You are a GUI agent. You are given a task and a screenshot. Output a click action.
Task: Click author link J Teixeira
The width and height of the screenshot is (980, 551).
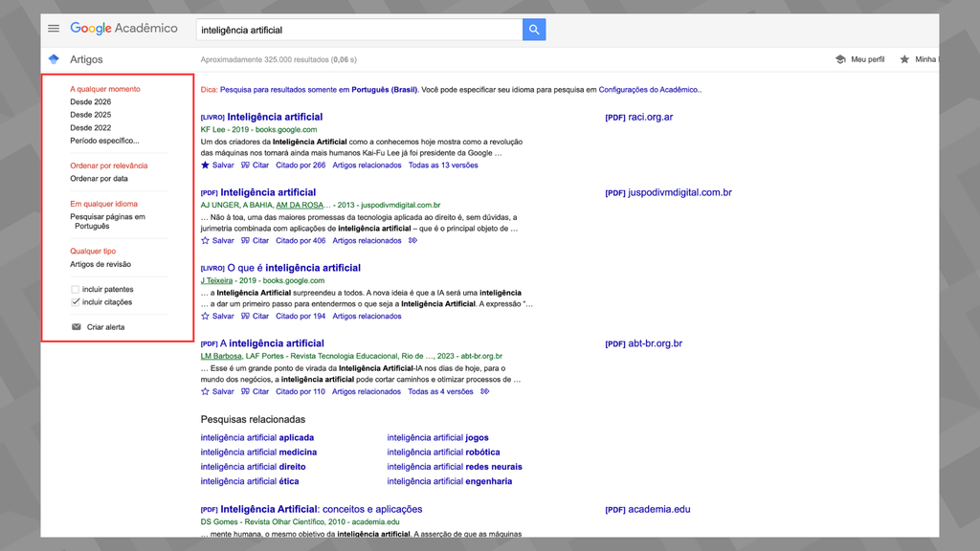216,280
